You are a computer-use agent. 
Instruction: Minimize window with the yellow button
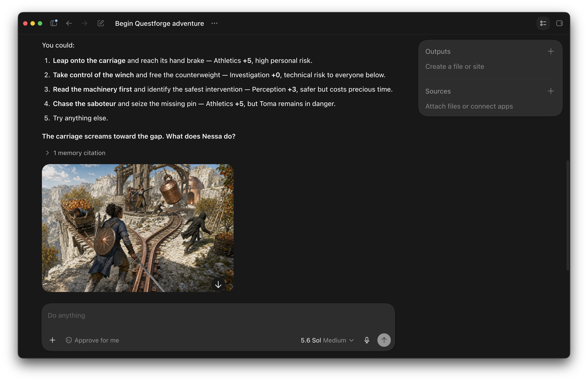[x=33, y=23]
